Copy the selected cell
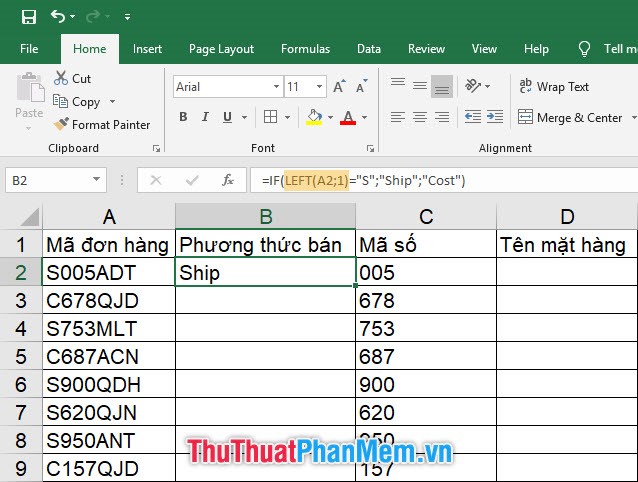The height and width of the screenshot is (482, 638). coord(76,101)
